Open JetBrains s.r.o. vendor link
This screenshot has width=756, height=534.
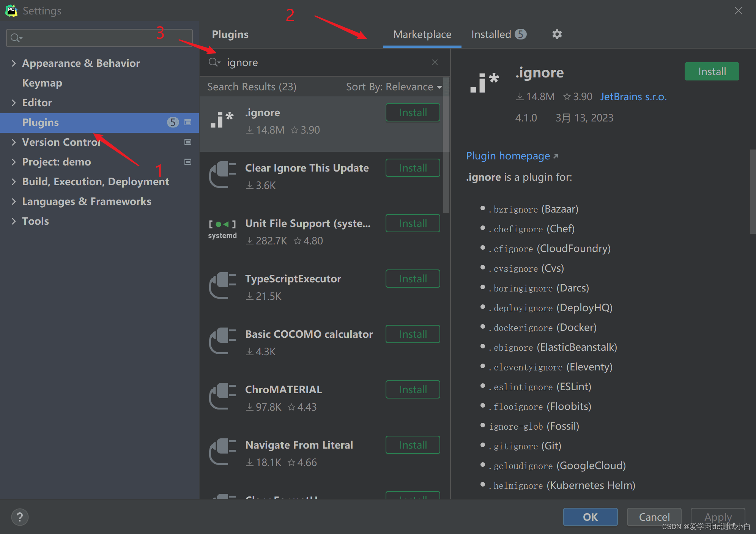coord(633,97)
